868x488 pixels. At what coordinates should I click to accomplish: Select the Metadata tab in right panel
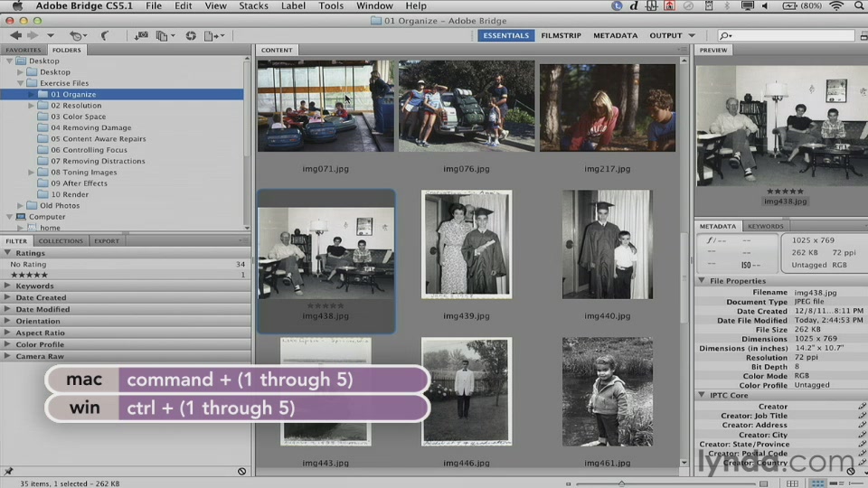tap(717, 226)
